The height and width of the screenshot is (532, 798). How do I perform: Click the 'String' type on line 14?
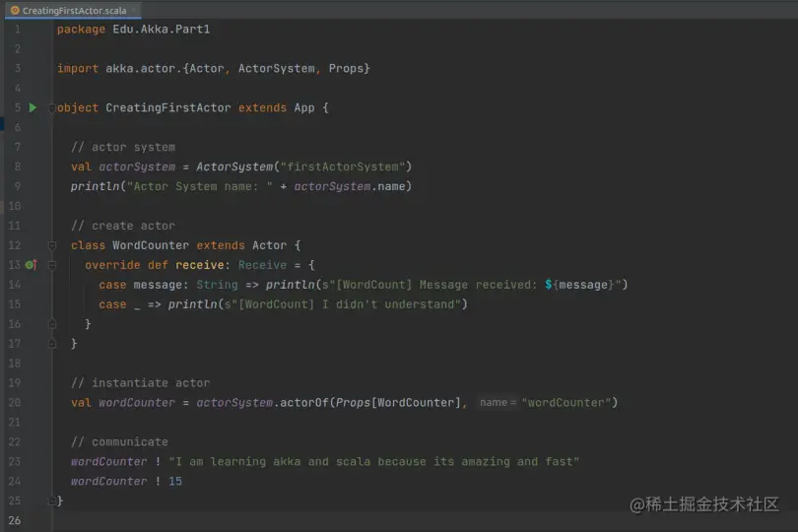pos(218,285)
